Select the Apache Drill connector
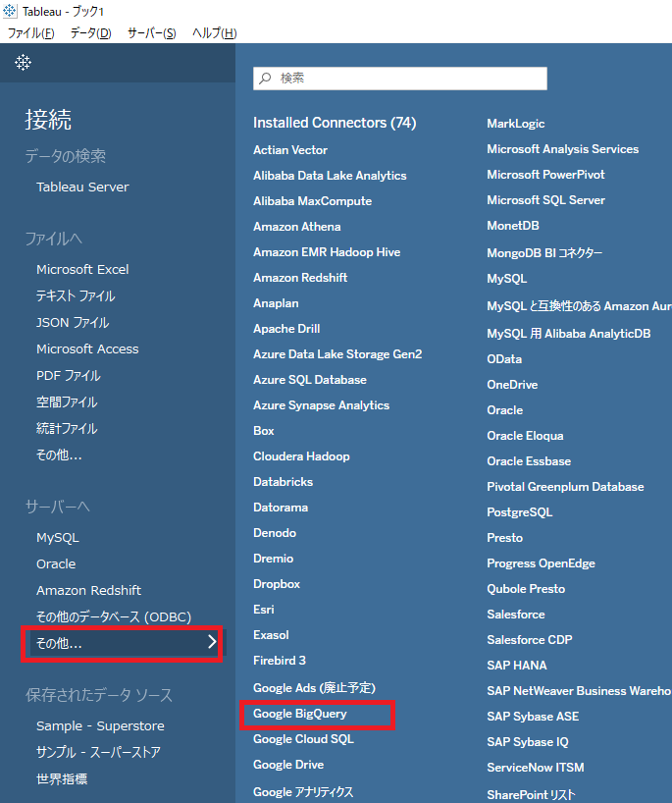This screenshot has width=672, height=803. tap(286, 329)
